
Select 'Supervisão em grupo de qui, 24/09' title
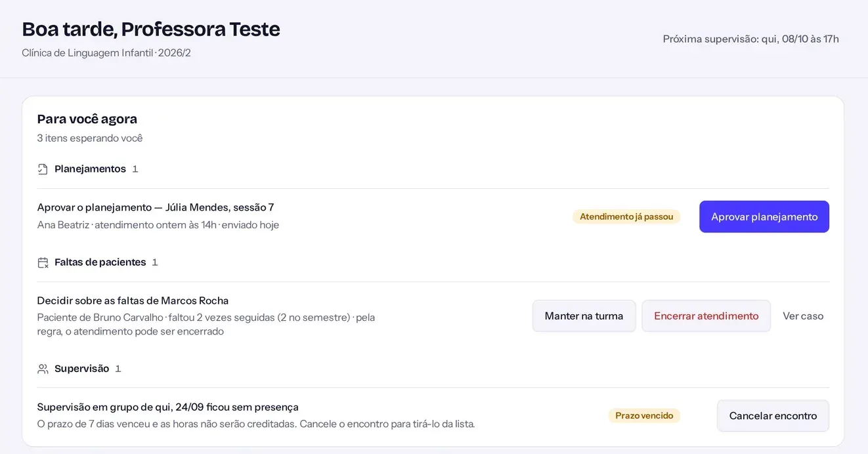[168, 407]
